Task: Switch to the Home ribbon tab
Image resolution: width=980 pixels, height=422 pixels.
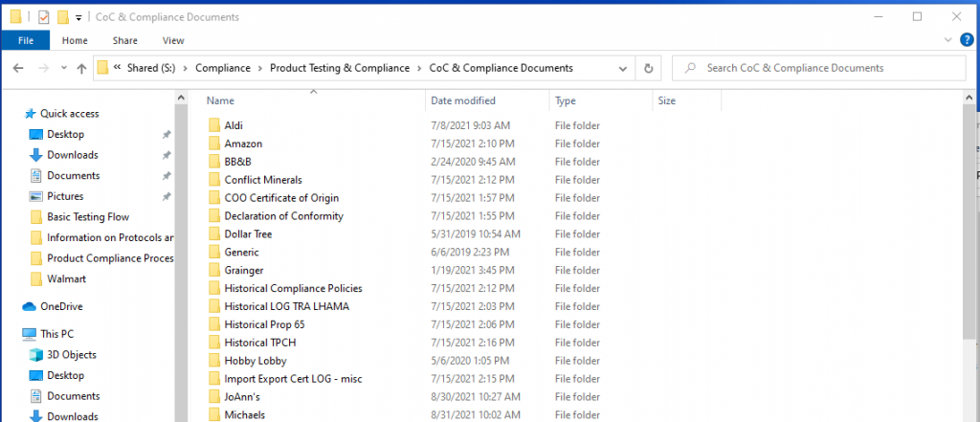Action: pyautogui.click(x=75, y=40)
